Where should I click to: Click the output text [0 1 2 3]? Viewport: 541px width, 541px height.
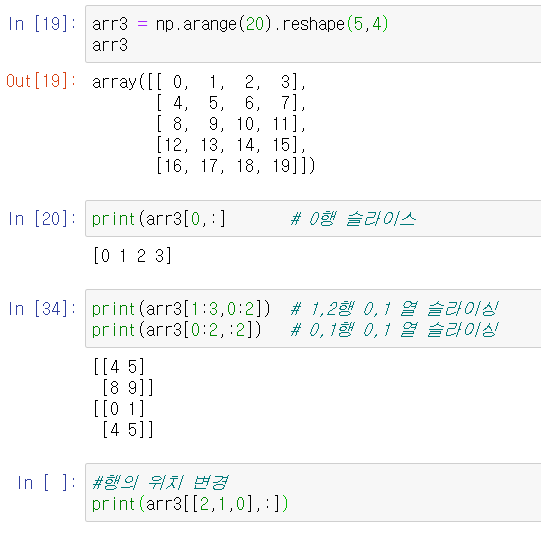132,256
